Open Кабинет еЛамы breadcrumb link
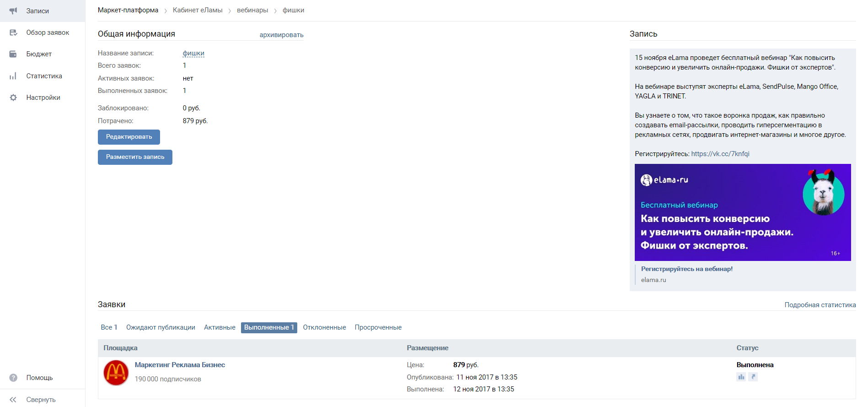The width and height of the screenshot is (868, 407). click(198, 10)
